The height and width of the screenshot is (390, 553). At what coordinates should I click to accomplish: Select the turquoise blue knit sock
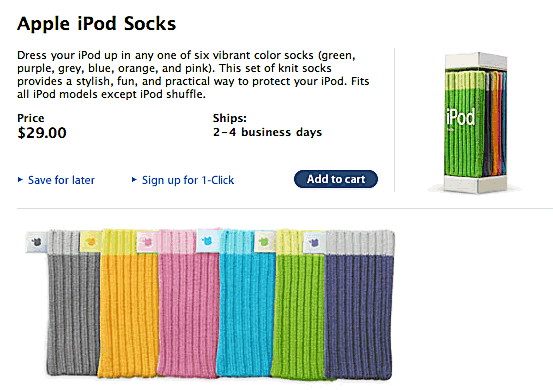[x=246, y=303]
